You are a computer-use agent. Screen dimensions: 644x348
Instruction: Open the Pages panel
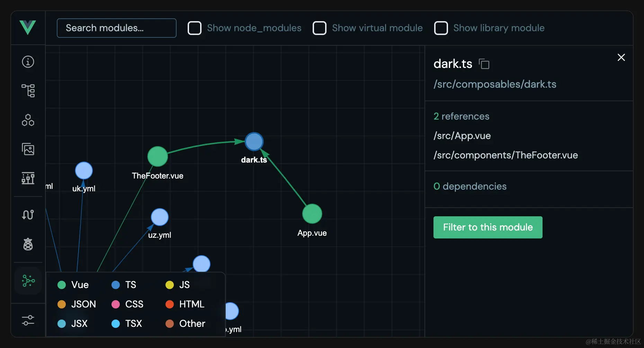[x=28, y=120]
